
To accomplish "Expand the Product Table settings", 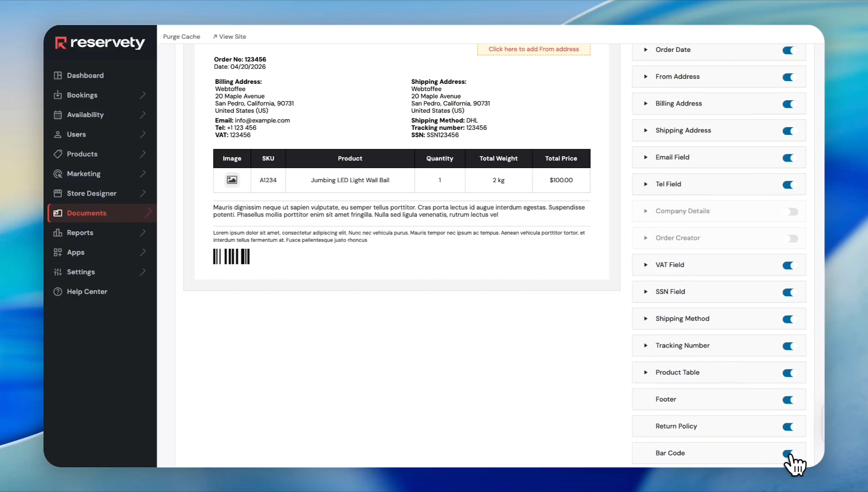I will tap(646, 372).
